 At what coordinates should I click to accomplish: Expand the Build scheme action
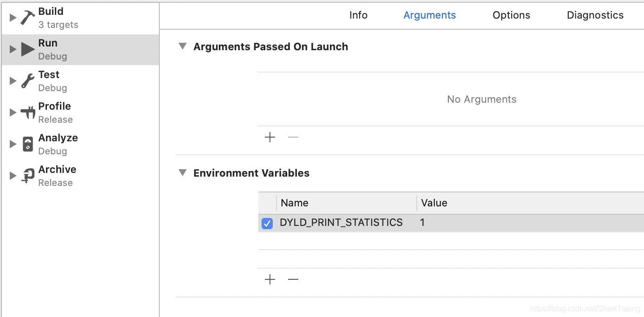pyautogui.click(x=13, y=18)
